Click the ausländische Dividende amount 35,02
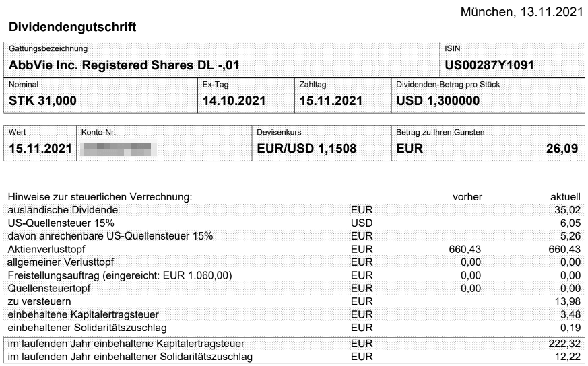 click(x=566, y=210)
